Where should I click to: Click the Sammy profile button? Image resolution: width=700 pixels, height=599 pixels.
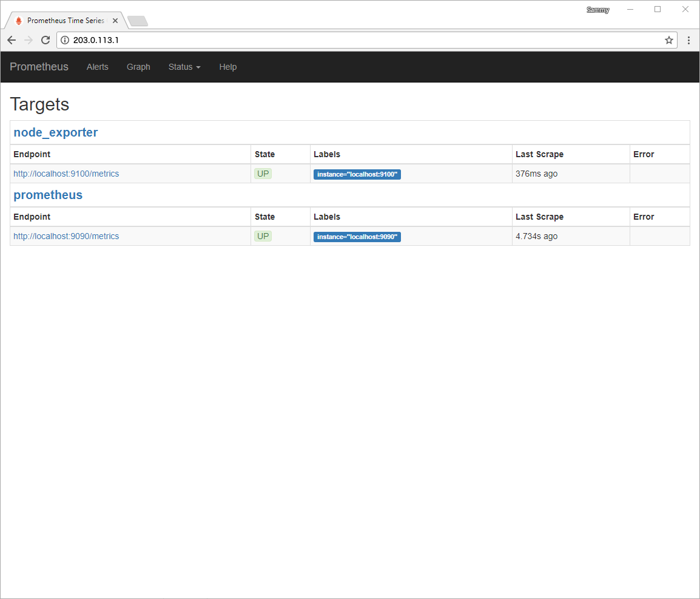[x=597, y=10]
